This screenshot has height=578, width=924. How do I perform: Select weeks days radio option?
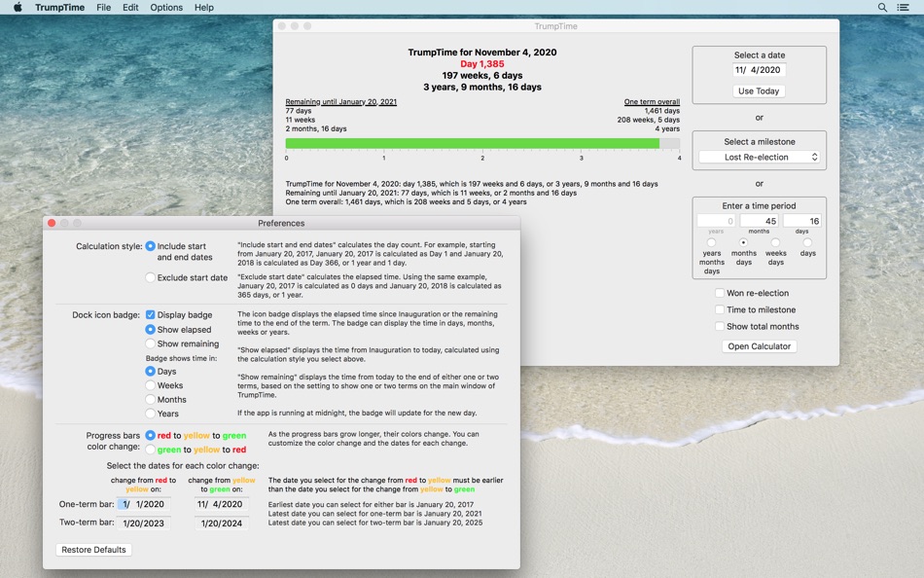pos(775,242)
